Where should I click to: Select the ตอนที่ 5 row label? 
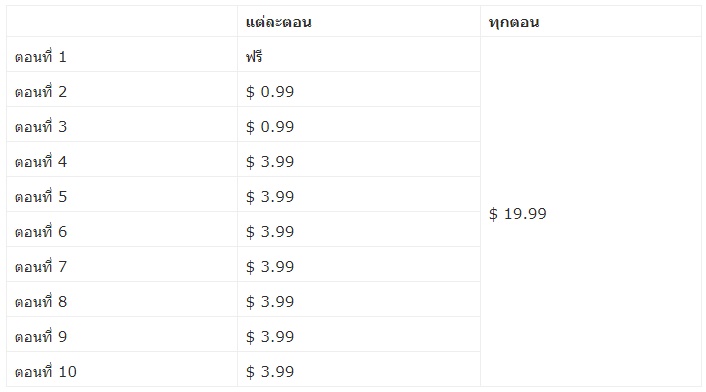coord(41,197)
